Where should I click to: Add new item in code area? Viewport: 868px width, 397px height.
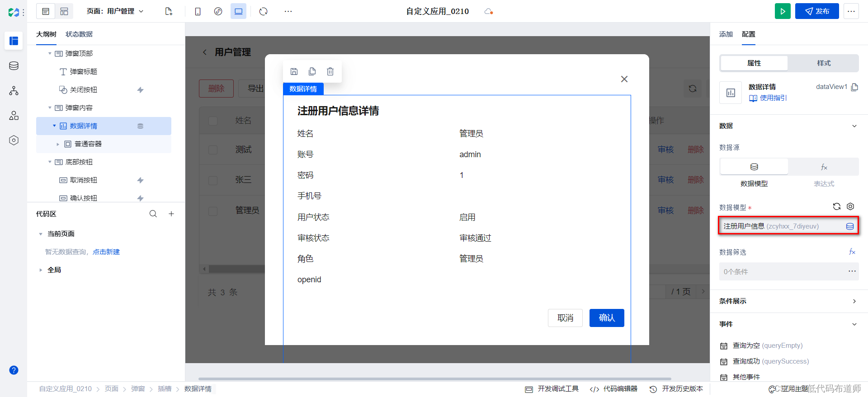coord(171,214)
